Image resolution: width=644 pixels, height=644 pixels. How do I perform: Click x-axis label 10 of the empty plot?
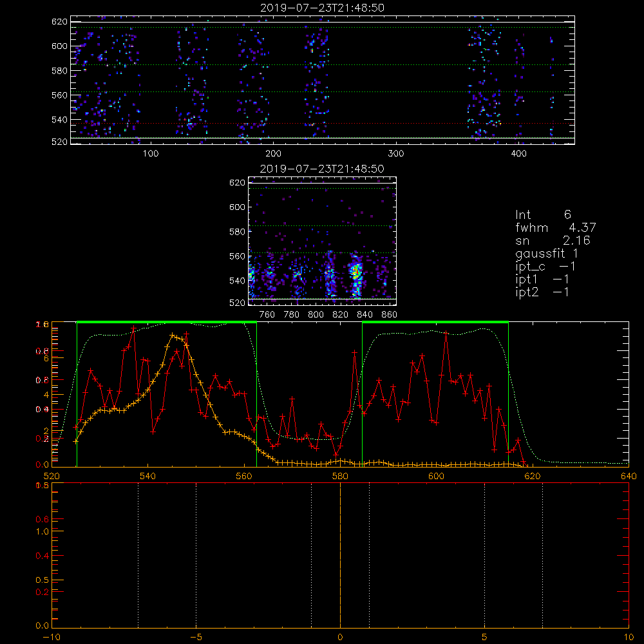(x=629, y=638)
